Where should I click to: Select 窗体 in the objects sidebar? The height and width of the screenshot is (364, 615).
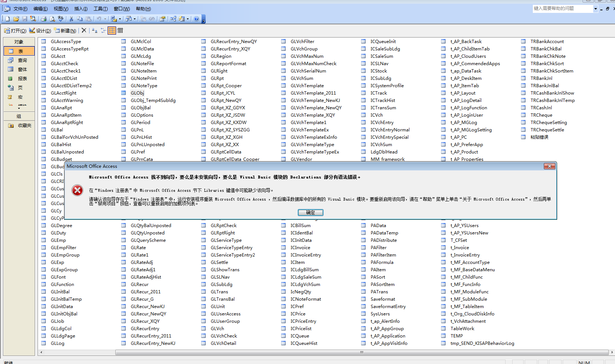pyautogui.click(x=19, y=70)
